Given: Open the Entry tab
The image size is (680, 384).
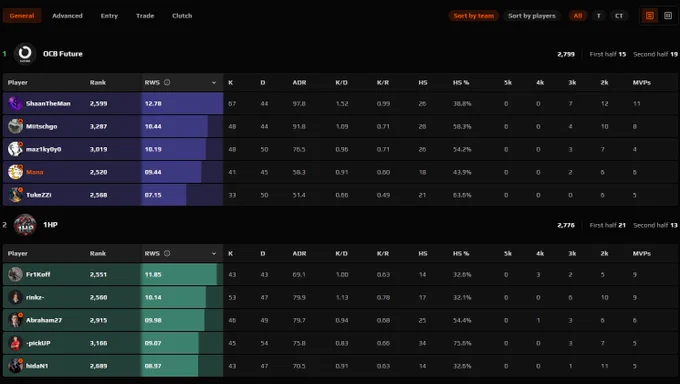Looking at the screenshot, I should click(109, 16).
